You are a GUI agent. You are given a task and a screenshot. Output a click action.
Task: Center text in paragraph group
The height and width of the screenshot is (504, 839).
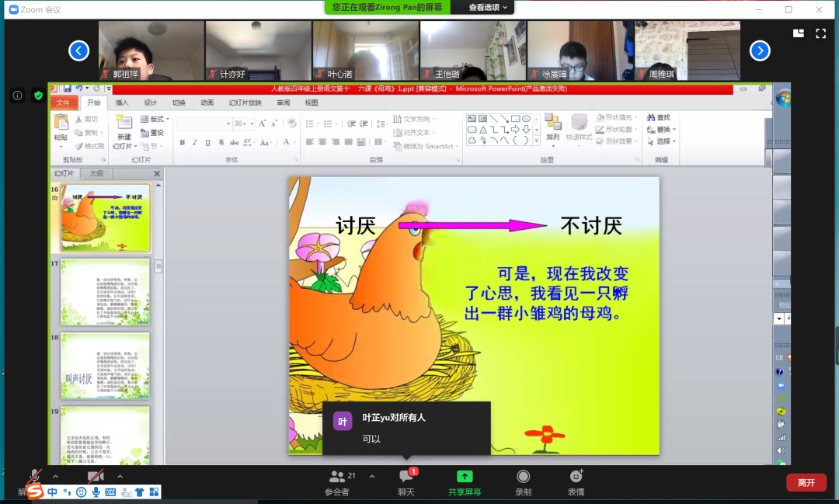click(x=322, y=142)
